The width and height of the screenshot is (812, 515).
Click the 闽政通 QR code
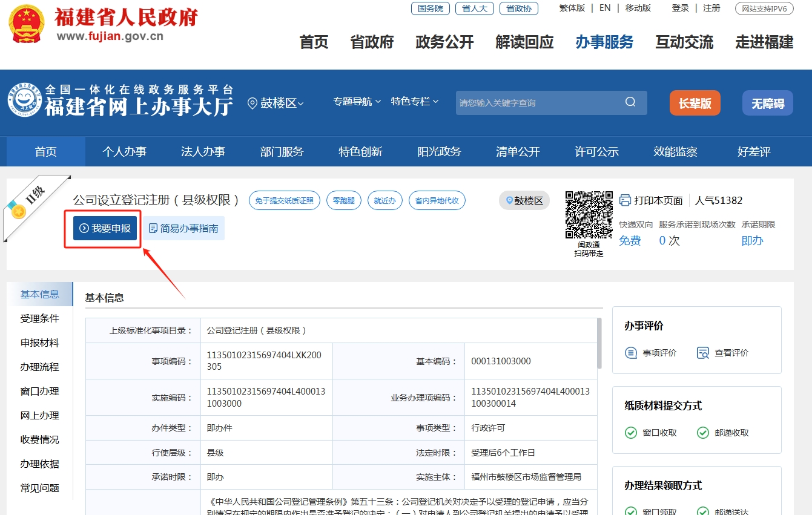click(x=589, y=215)
